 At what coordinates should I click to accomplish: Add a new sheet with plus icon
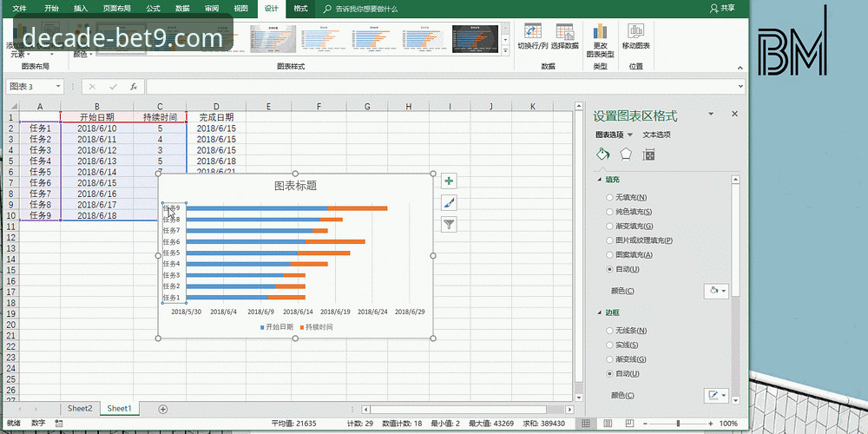coord(163,409)
